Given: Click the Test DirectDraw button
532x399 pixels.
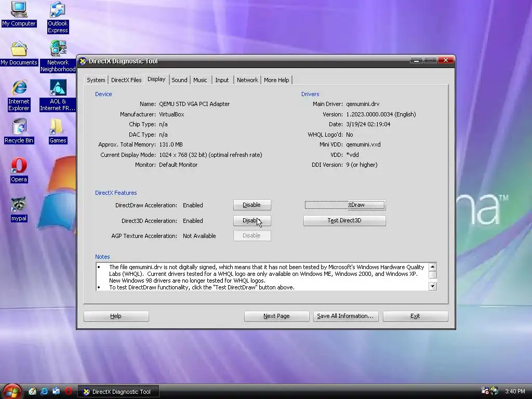Looking at the screenshot, I should [345, 205].
